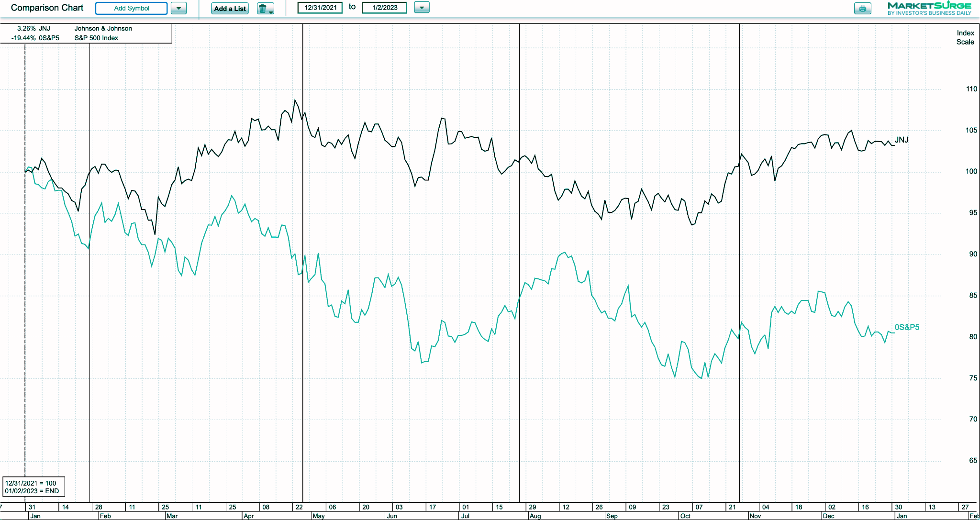980x520 pixels.
Task: Click the Add Symbol input field
Action: [132, 8]
